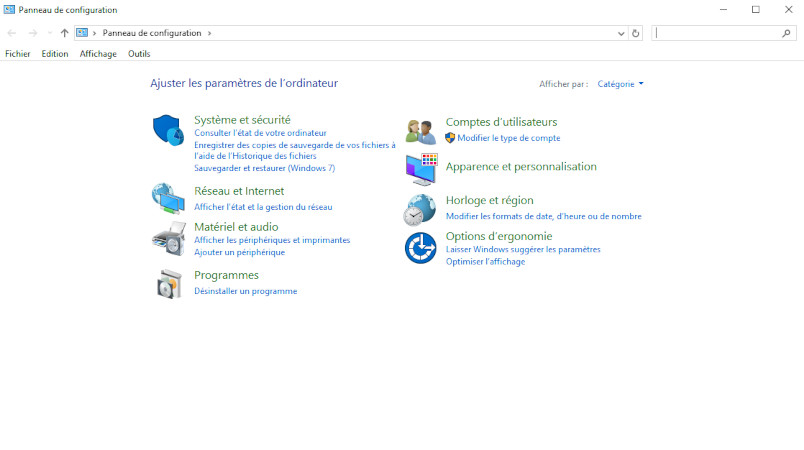Click the Matériel et audio printer icon
Viewport: 804px width, 450px height.
[168, 239]
